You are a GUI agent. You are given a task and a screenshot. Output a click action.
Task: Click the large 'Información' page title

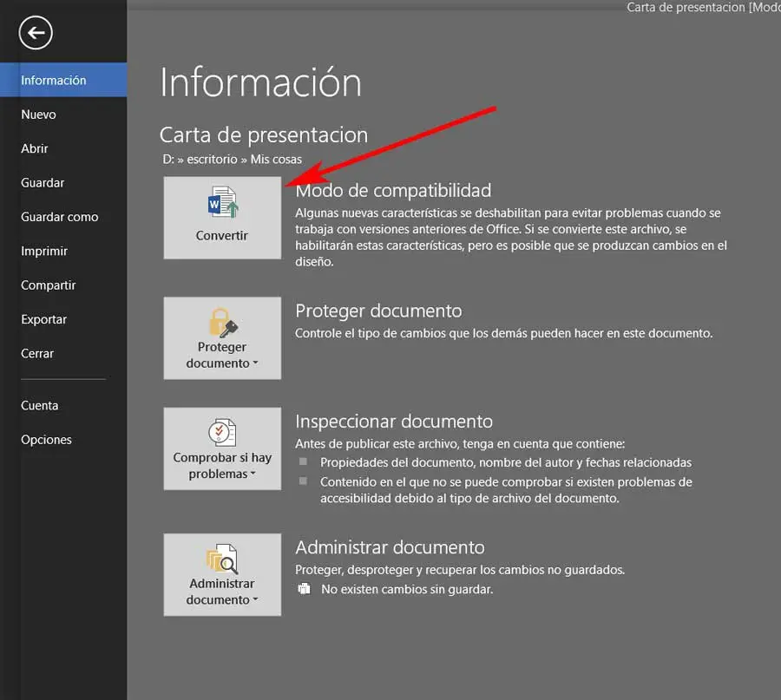tap(260, 82)
